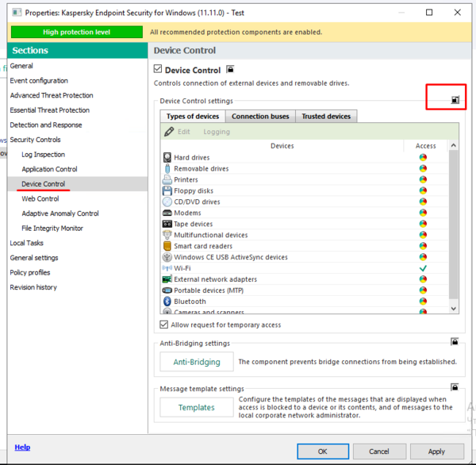This screenshot has height=465, width=476.
Task: Click the Cancel button
Action: click(x=379, y=452)
